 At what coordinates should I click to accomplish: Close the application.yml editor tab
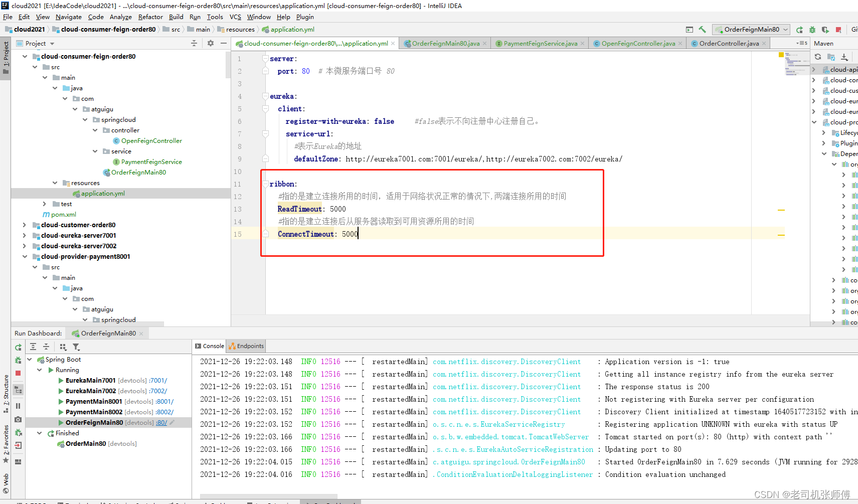pyautogui.click(x=393, y=44)
